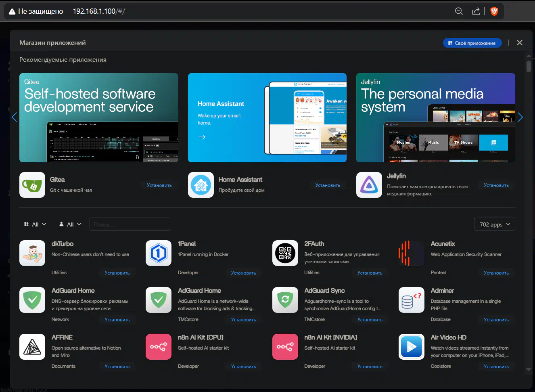Viewport: 535px width, 392px height.
Task: Install AdGuard Home Network version
Action: pyautogui.click(x=117, y=320)
